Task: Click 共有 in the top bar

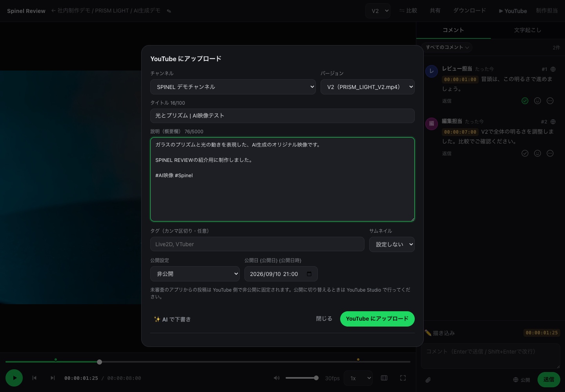Action: click(x=435, y=11)
